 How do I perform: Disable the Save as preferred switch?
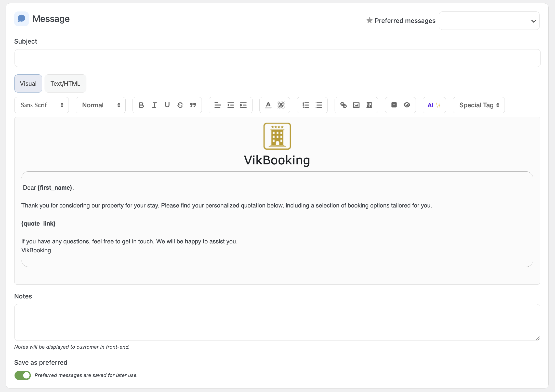click(23, 375)
